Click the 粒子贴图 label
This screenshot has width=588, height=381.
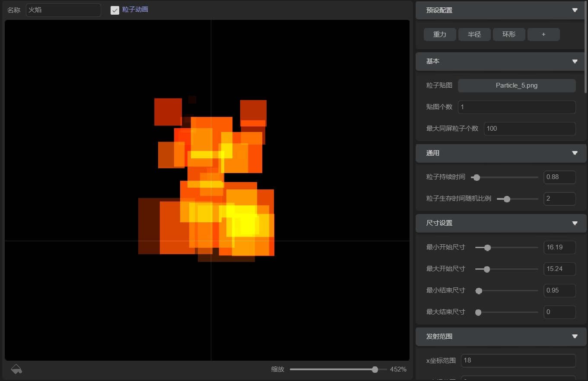(439, 85)
